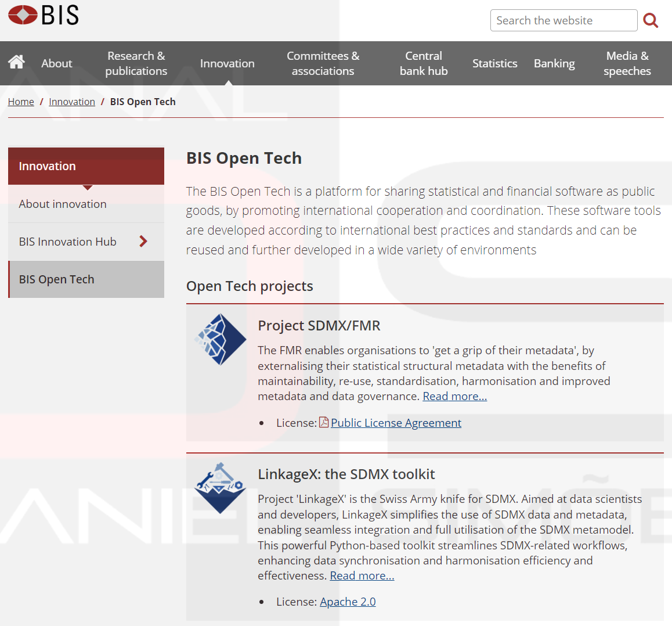Open the Public License Agreement link

pos(396,423)
